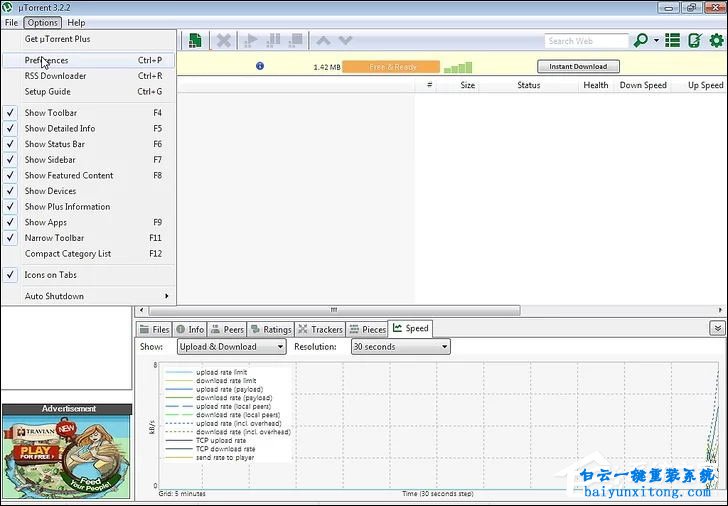Open the preferences gear icon
The height and width of the screenshot is (506, 728).
pyautogui.click(x=716, y=41)
